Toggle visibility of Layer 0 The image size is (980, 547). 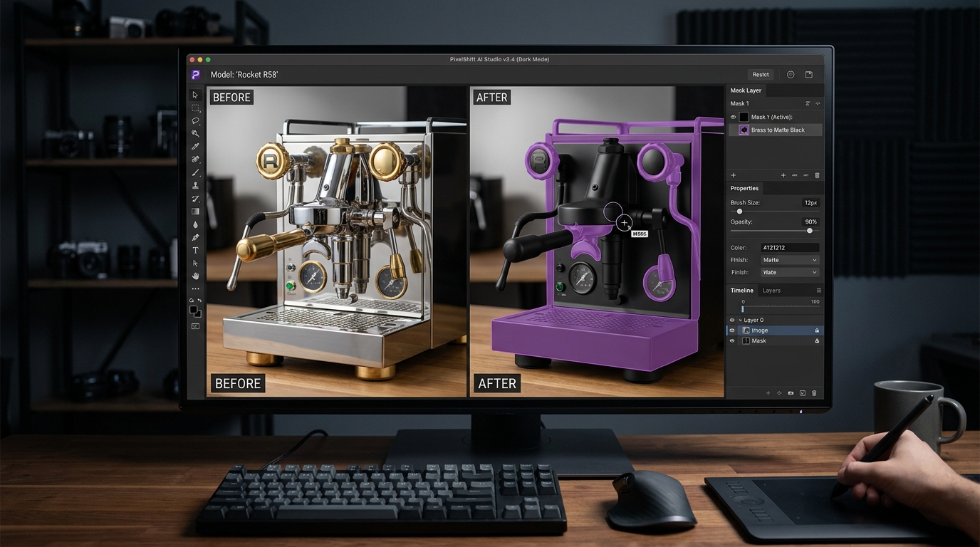click(732, 321)
